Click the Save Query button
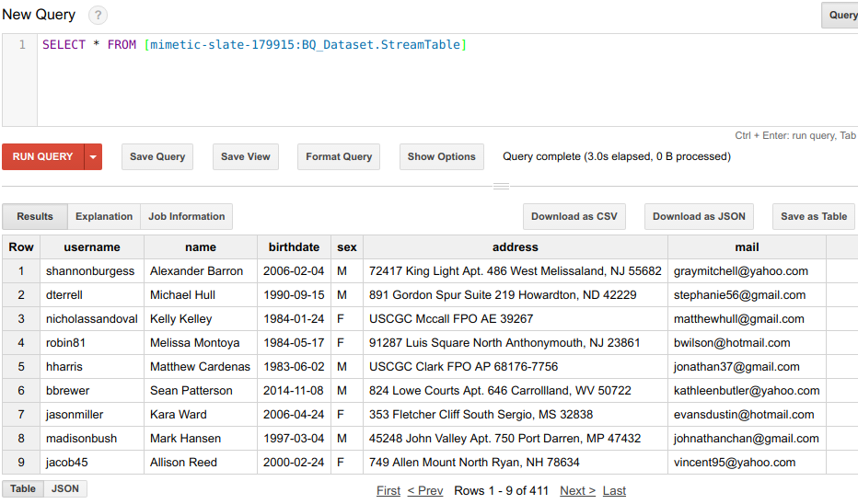The image size is (858, 504). (157, 157)
